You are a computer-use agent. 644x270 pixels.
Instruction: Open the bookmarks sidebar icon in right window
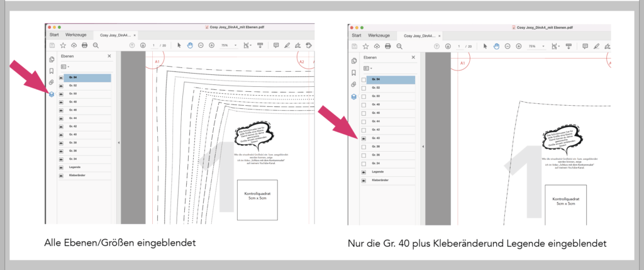(x=354, y=72)
